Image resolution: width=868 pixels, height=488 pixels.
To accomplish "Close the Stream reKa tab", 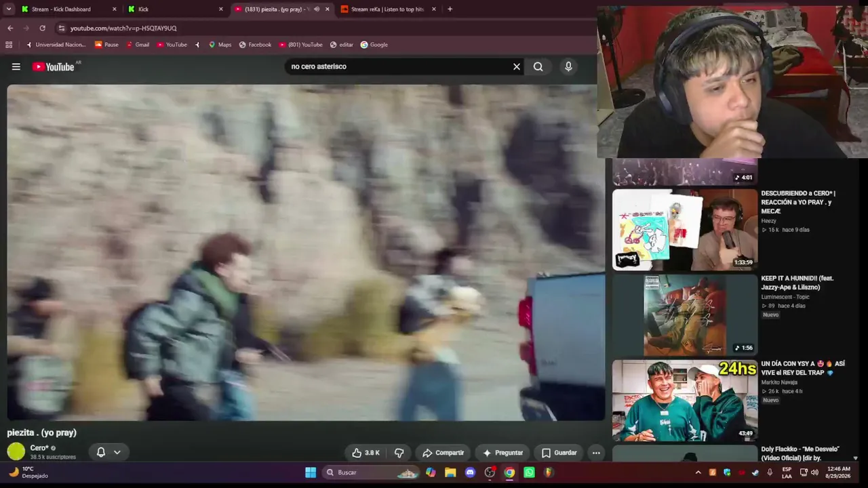I will tap(433, 9).
